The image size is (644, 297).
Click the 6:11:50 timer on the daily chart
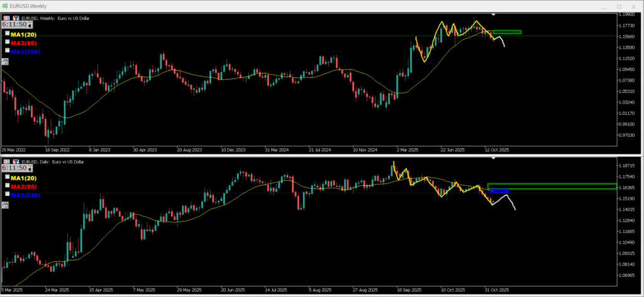point(15,169)
